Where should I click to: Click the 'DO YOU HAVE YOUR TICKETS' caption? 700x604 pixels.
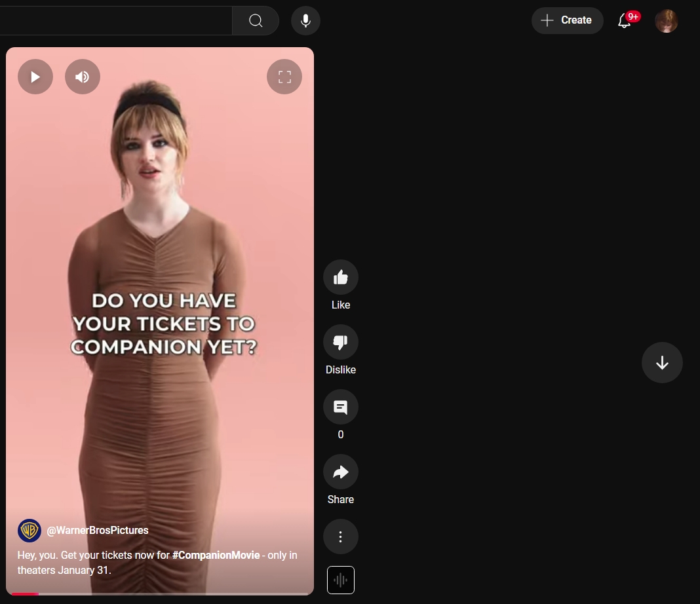pos(164,324)
